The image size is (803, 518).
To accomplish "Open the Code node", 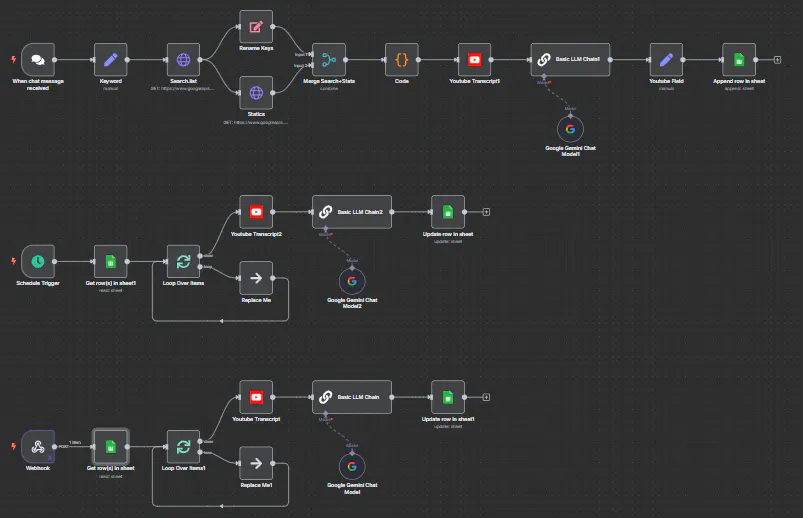I will click(x=402, y=60).
